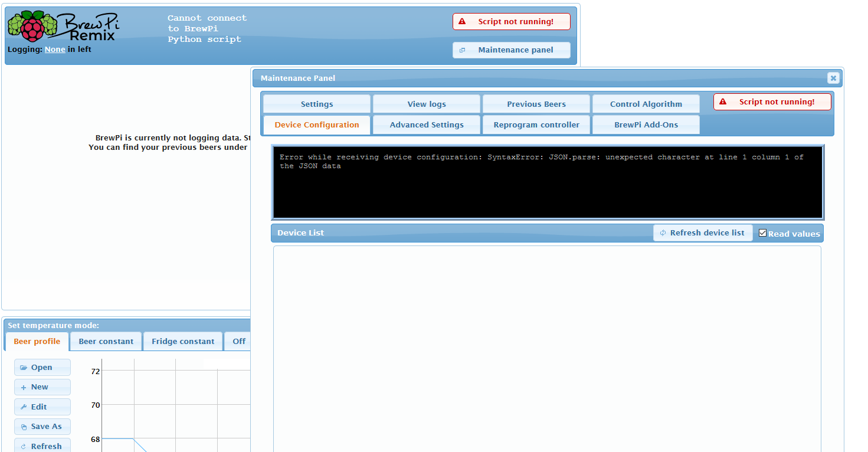The width and height of the screenshot is (868, 452).
Task: Click the 70 label on chart axis
Action: click(x=96, y=405)
